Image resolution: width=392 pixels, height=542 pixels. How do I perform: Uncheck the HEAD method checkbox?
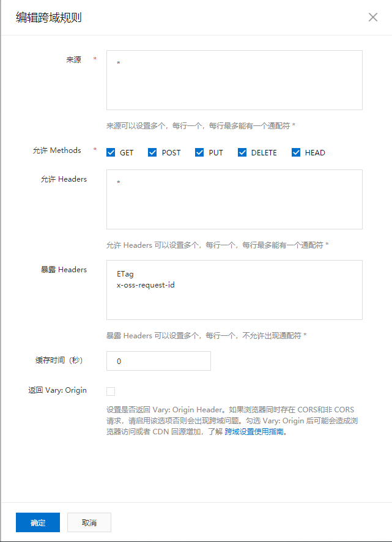pyautogui.click(x=296, y=152)
